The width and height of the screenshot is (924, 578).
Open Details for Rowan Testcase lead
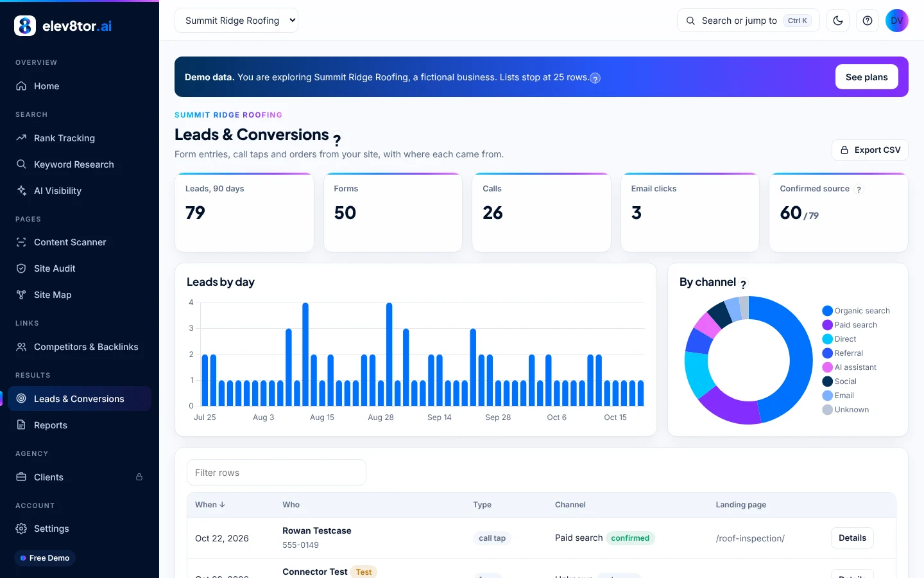click(x=852, y=538)
